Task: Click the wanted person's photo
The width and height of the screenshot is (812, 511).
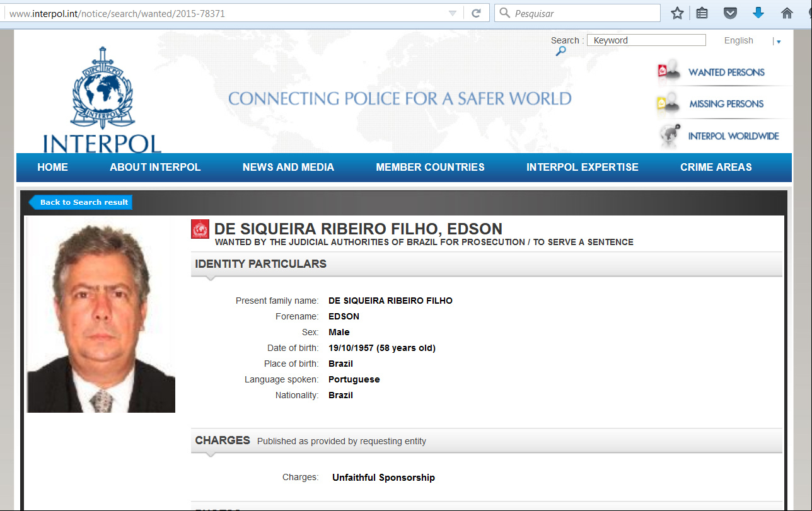Action: point(101,315)
